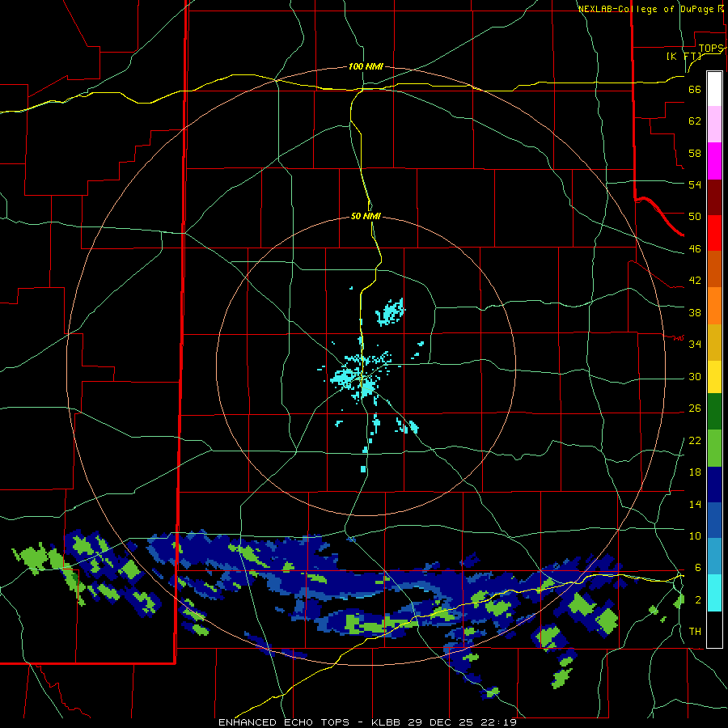Select the magenta legend color band
The width and height of the screenshot is (728, 728).
(x=714, y=161)
